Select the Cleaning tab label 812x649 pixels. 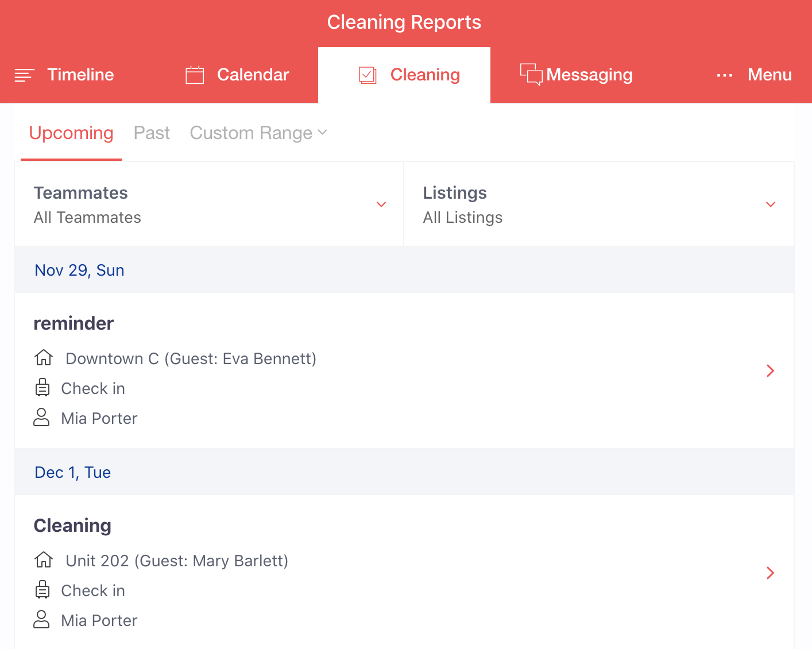pos(425,75)
